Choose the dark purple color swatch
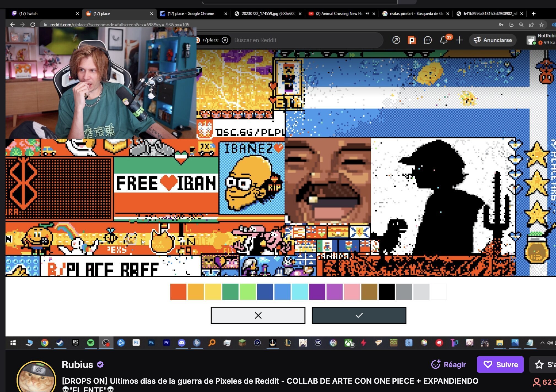 click(317, 292)
